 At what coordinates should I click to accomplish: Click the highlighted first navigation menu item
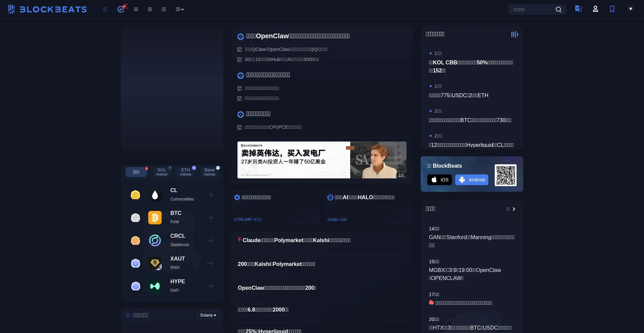[105, 9]
